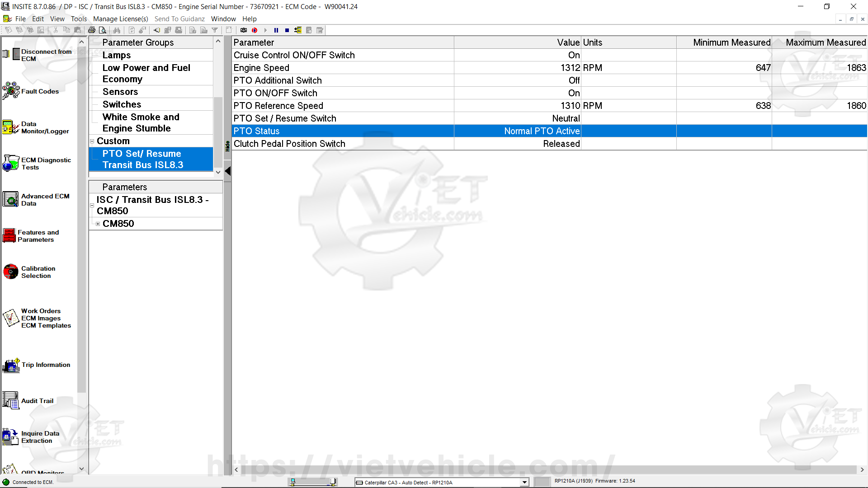Expand the CM850 parameters node
868x488 pixels.
coord(98,224)
